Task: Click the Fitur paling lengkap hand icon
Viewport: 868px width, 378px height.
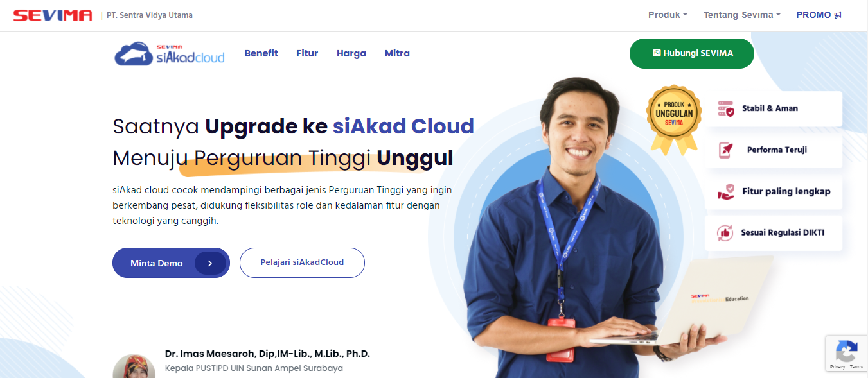Action: click(726, 191)
